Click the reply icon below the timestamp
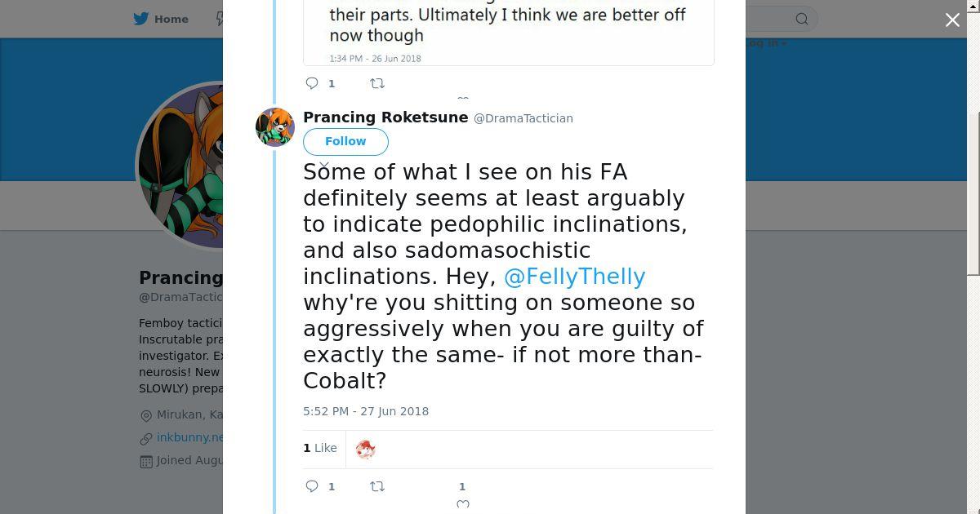Image resolution: width=980 pixels, height=514 pixels. (312, 486)
